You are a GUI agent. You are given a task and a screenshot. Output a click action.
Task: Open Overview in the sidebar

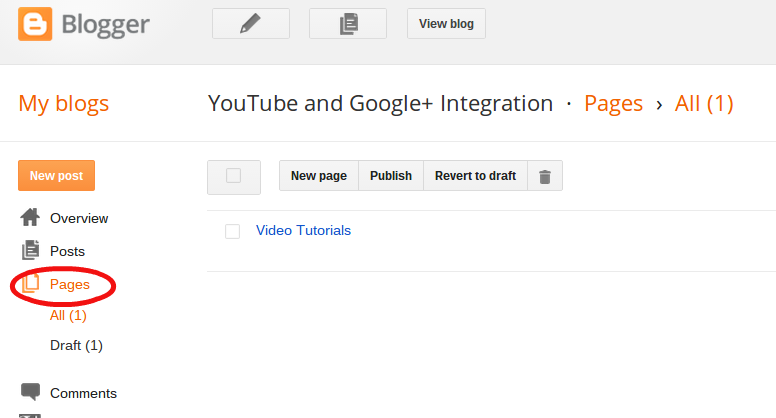point(79,218)
